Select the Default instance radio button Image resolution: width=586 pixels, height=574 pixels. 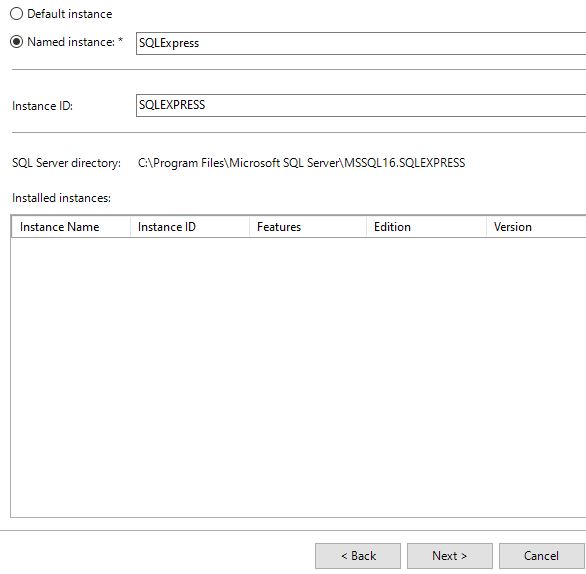(x=16, y=14)
